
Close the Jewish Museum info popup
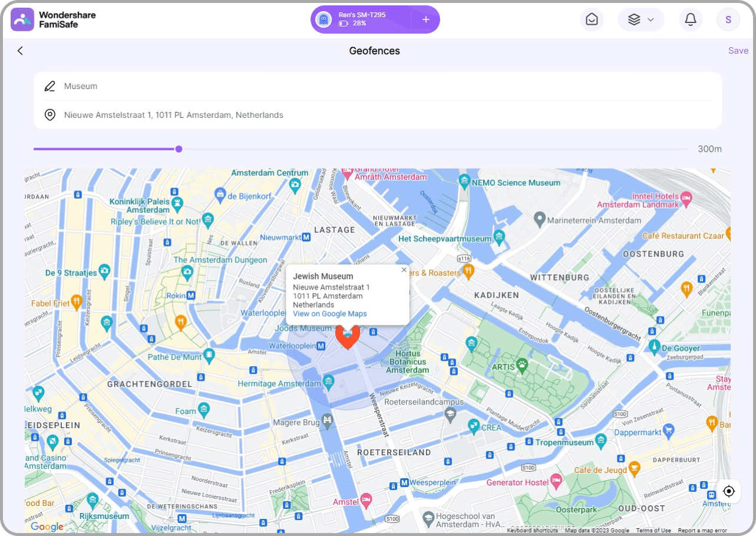point(404,270)
